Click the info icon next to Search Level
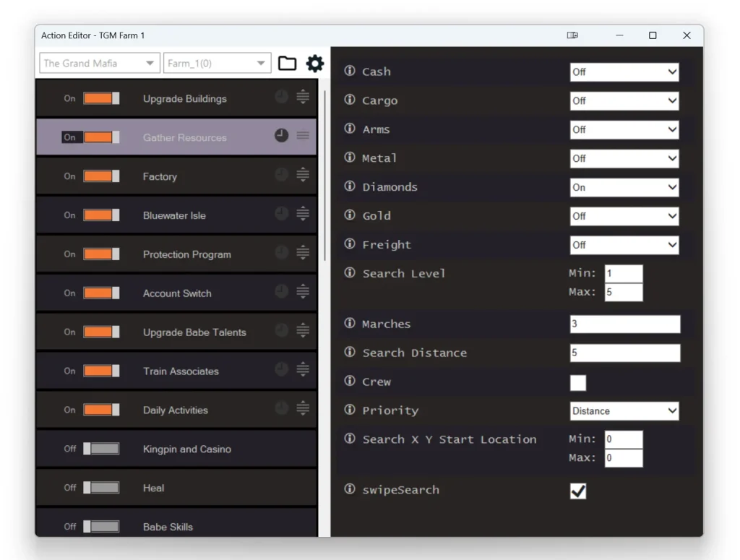 350,272
